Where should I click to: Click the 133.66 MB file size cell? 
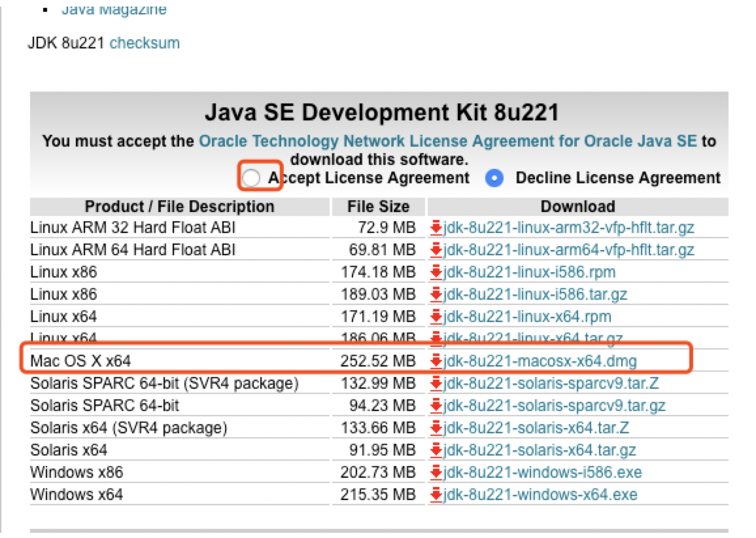click(x=378, y=427)
